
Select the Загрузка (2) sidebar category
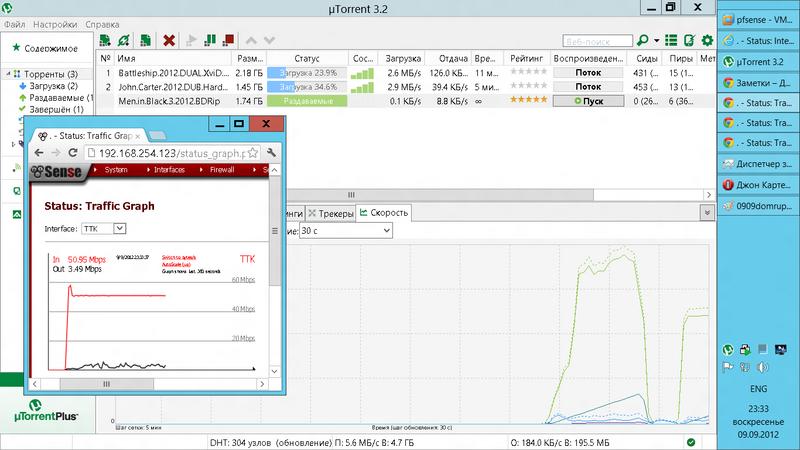54,86
